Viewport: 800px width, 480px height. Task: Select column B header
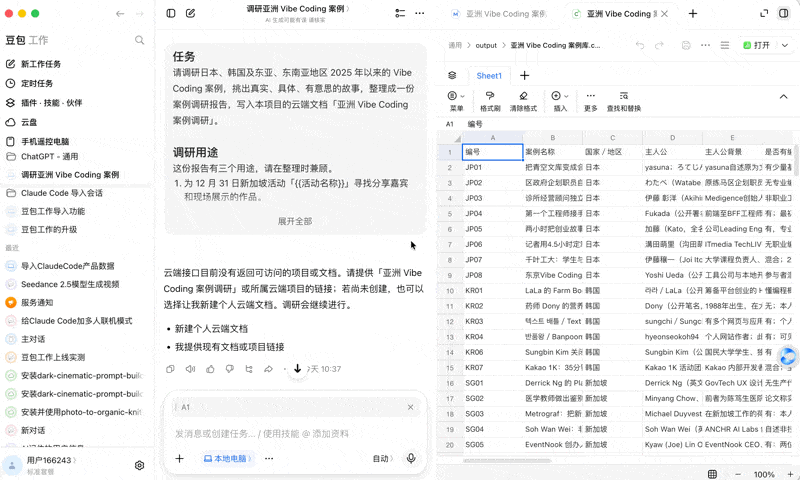[552, 138]
